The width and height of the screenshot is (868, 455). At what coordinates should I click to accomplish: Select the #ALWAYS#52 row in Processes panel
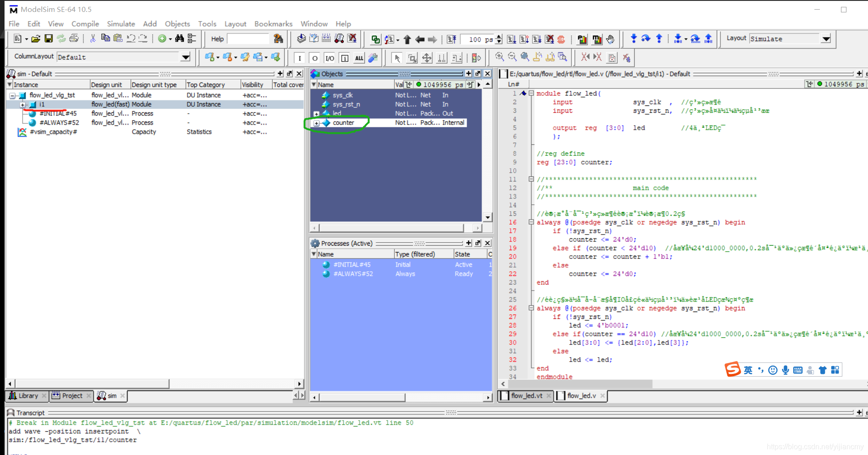[401, 274]
